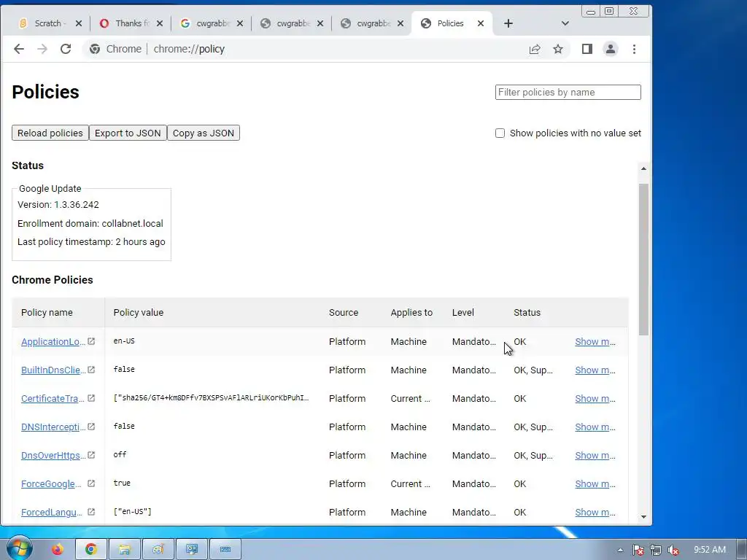Click the address bar showing chrome://policy
747x560 pixels.
point(305,49)
